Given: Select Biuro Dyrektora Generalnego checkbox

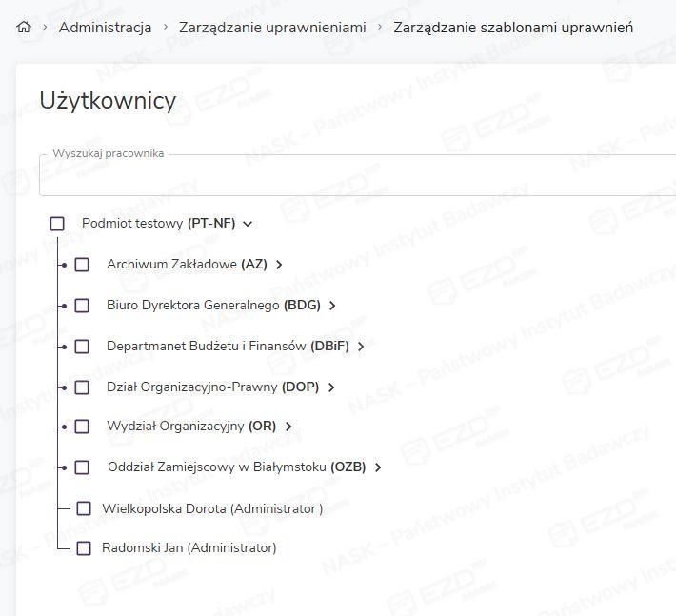Looking at the screenshot, I should (x=82, y=306).
